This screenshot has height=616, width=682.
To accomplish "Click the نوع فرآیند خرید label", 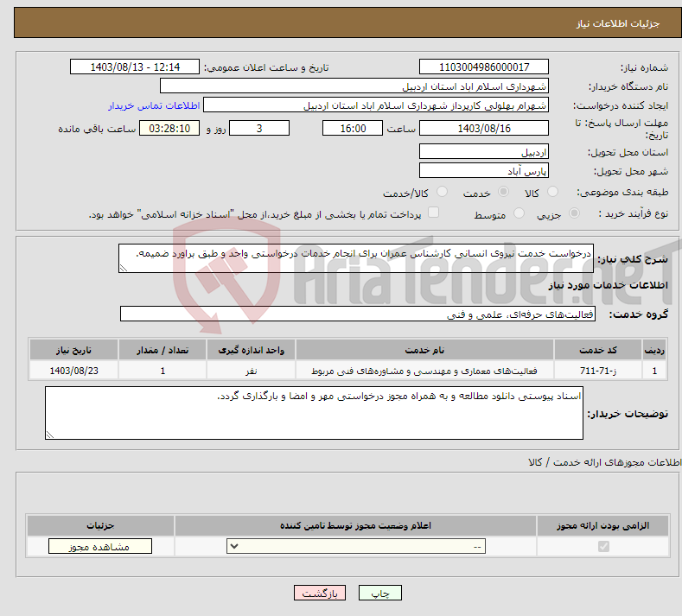I will pos(634,213).
